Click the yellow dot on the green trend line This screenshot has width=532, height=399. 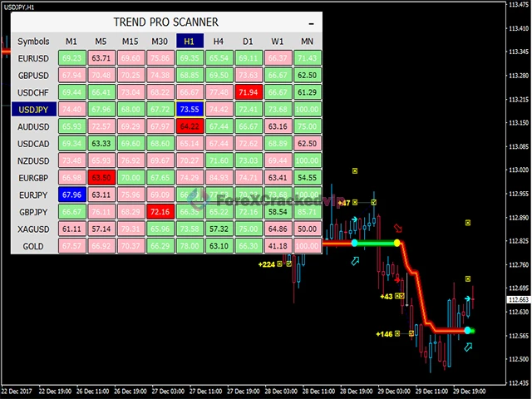[x=397, y=243]
